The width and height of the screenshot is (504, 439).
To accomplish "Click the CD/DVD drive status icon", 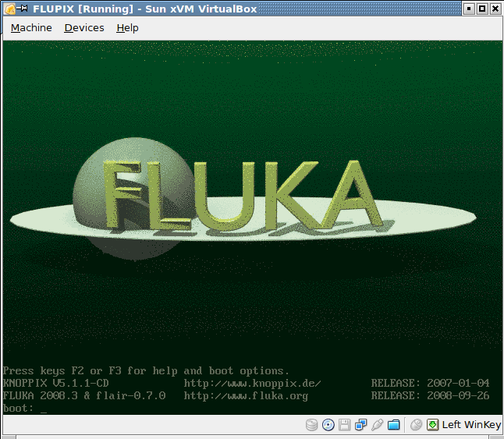I will (x=328, y=425).
